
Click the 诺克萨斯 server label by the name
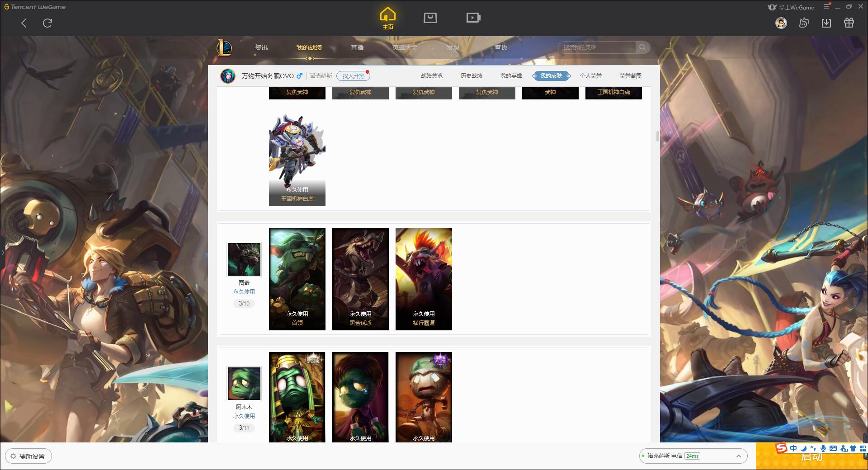(x=321, y=76)
